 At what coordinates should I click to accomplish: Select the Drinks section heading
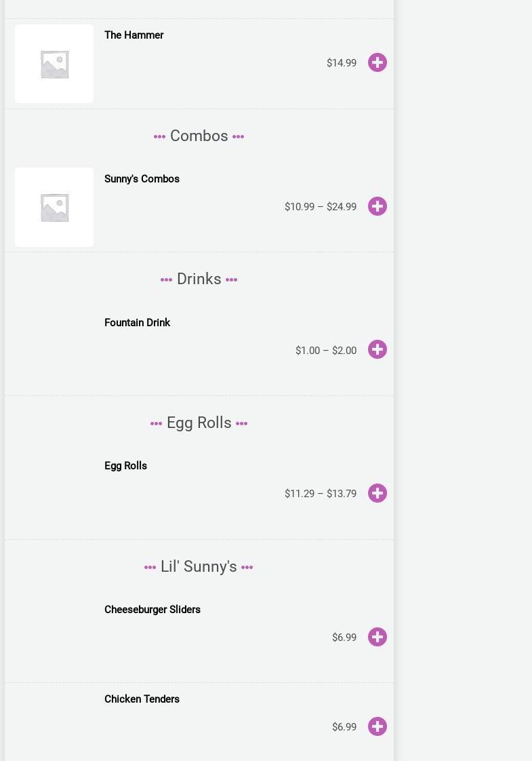point(199,279)
